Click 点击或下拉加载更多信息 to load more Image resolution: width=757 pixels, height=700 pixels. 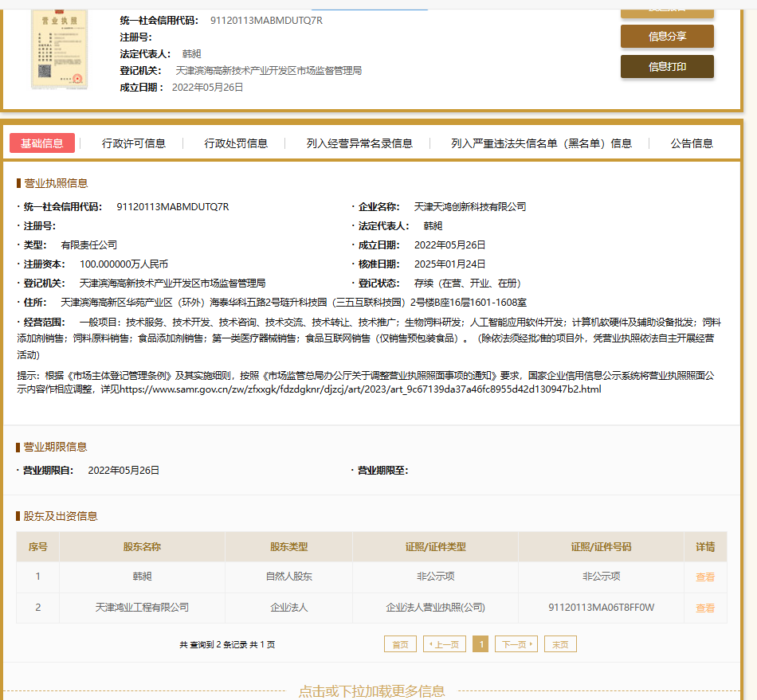(371, 690)
